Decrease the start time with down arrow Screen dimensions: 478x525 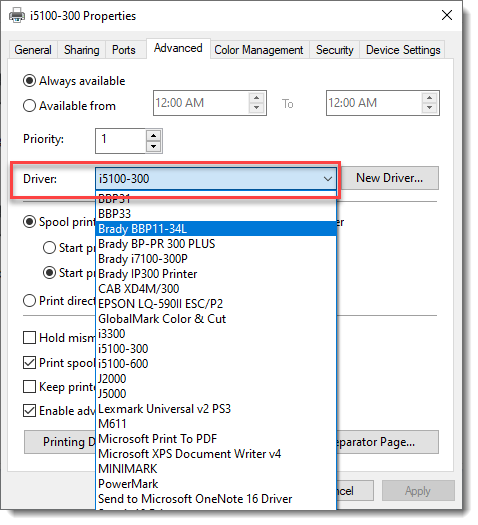click(256, 108)
